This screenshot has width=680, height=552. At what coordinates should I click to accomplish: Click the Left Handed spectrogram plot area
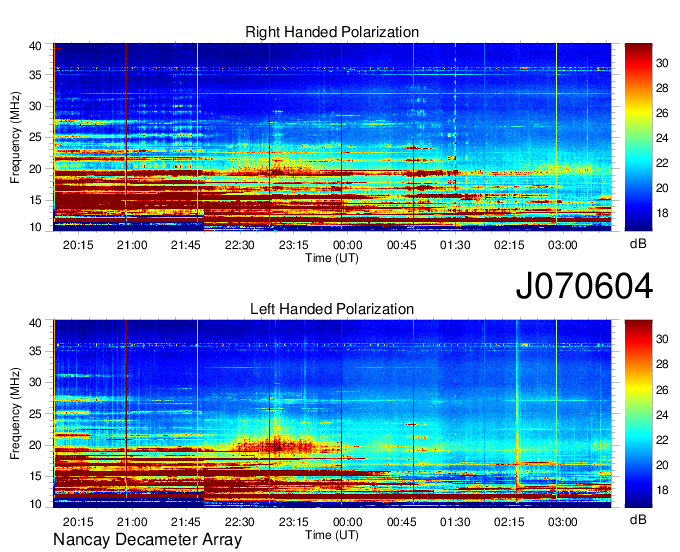(332, 414)
